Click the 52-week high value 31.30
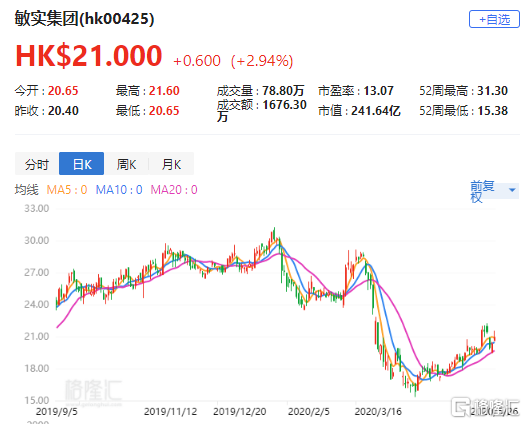 point(492,91)
